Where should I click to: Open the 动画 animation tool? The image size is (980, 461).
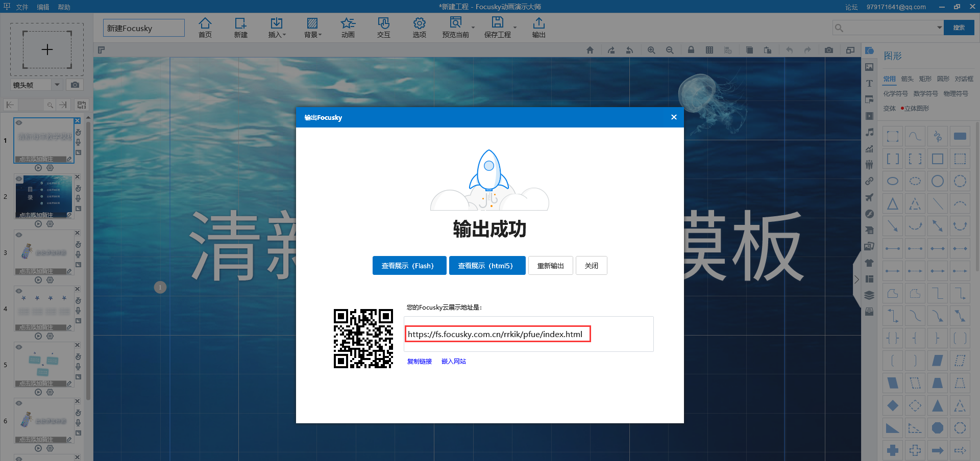(348, 28)
